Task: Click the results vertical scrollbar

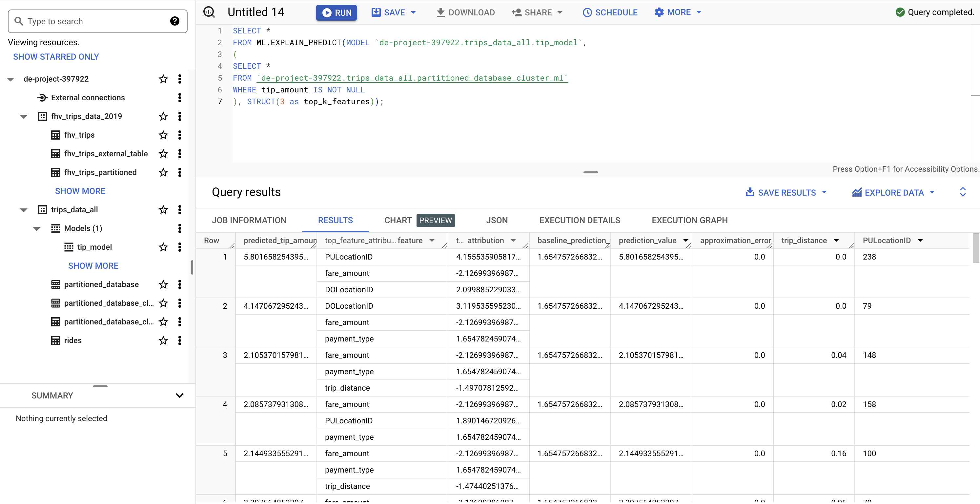Action: pyautogui.click(x=976, y=249)
